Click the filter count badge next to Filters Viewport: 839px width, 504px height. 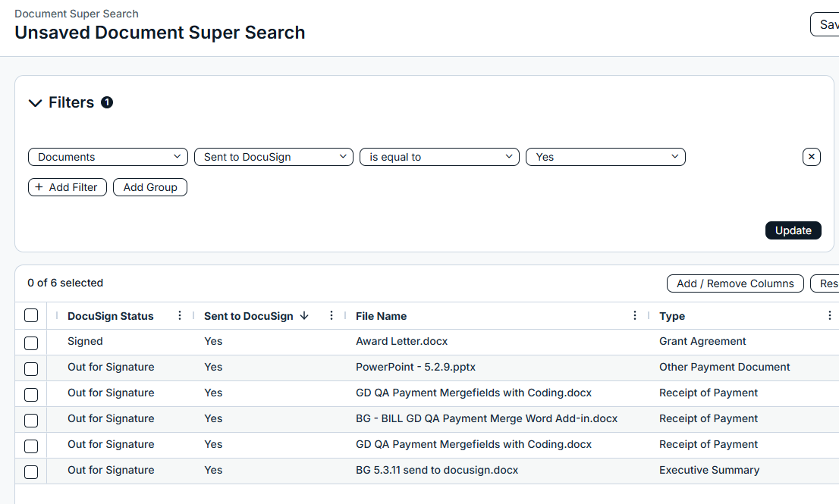[x=107, y=102]
